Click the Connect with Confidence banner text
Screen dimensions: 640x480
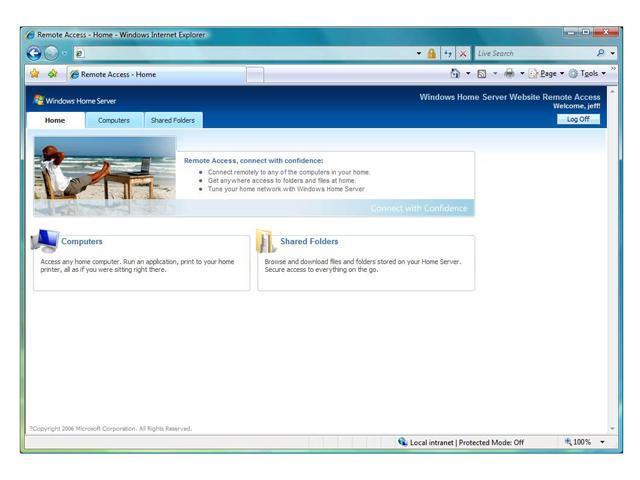pos(419,209)
